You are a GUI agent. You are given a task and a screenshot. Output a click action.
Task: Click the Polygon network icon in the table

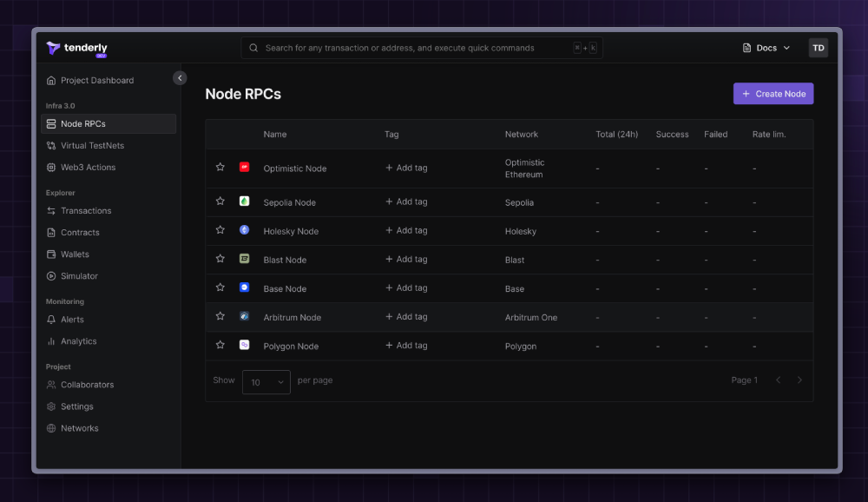pyautogui.click(x=243, y=345)
